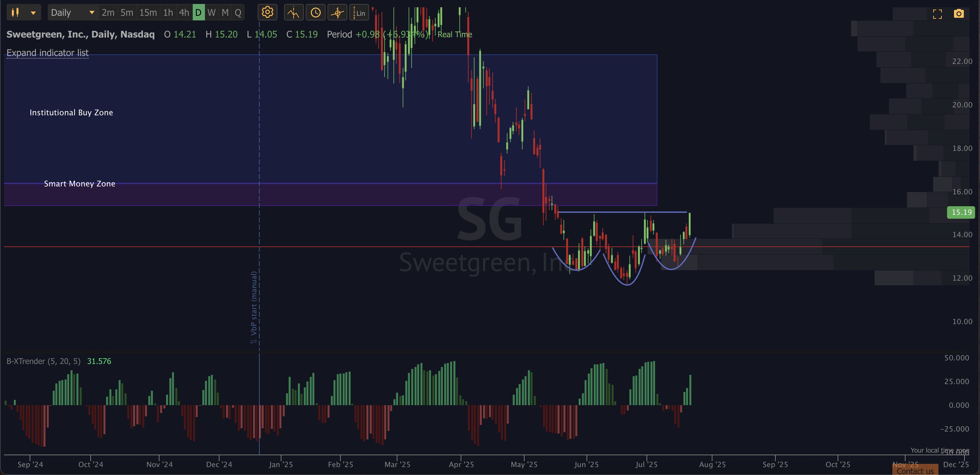Expand indicator list

tap(47, 53)
